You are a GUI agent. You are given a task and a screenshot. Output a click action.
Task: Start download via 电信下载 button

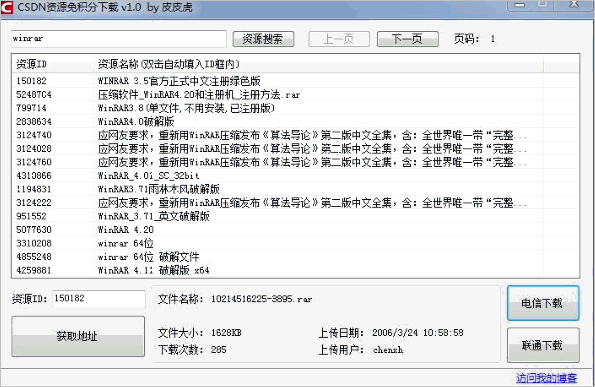[543, 303]
